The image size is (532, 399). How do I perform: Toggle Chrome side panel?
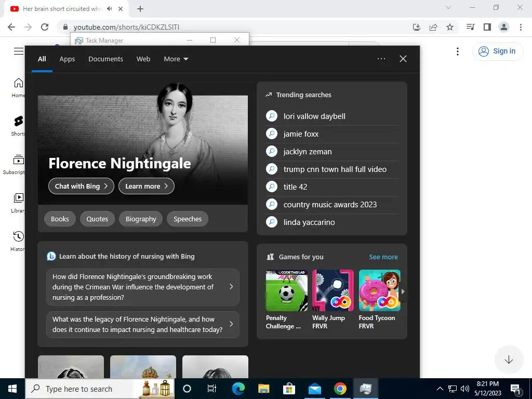tap(487, 27)
